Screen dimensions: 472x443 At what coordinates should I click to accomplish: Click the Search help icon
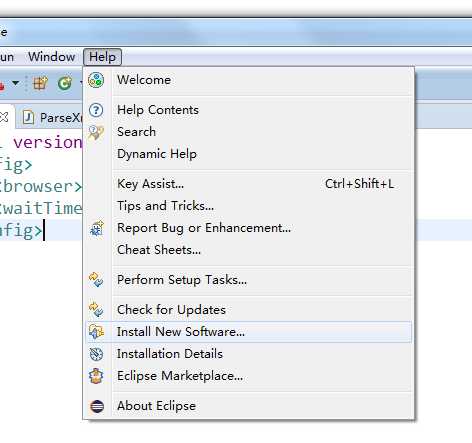(x=96, y=133)
